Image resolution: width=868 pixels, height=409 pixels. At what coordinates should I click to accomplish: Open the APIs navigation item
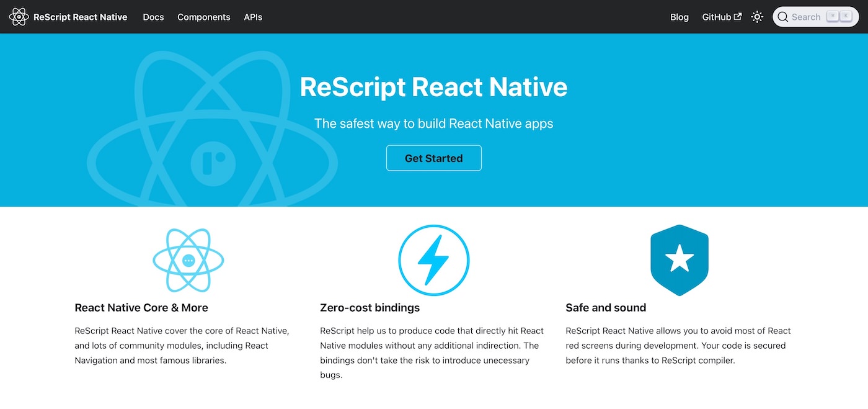pyautogui.click(x=253, y=17)
